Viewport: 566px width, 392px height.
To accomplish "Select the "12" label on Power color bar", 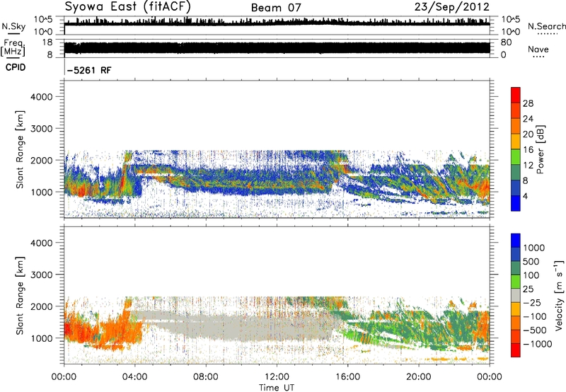I will click(x=528, y=166).
